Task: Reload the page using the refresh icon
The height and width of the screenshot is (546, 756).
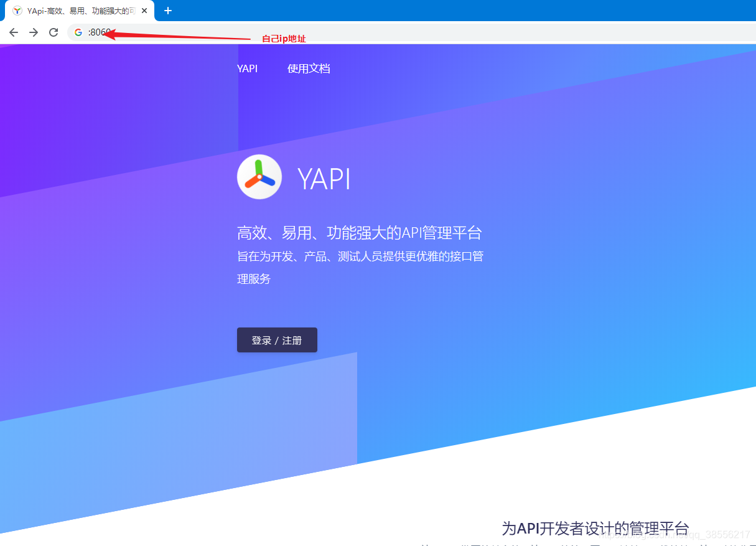Action: click(x=53, y=32)
